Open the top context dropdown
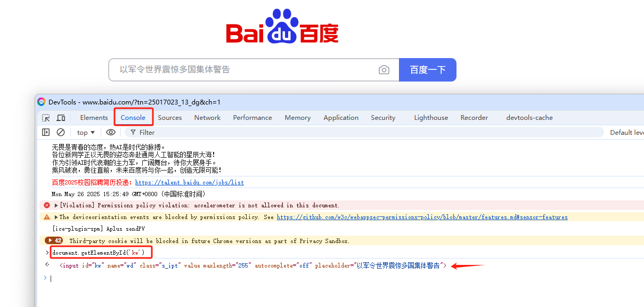644x307 pixels. [x=86, y=132]
